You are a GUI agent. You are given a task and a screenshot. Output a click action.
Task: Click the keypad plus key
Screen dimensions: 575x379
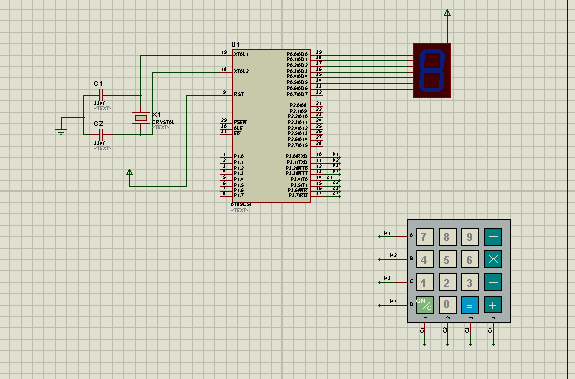pos(493,305)
